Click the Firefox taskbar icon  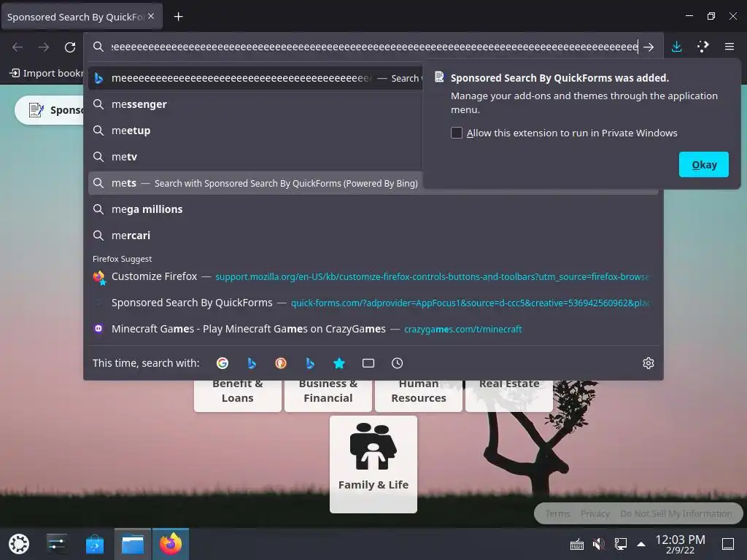tap(171, 544)
